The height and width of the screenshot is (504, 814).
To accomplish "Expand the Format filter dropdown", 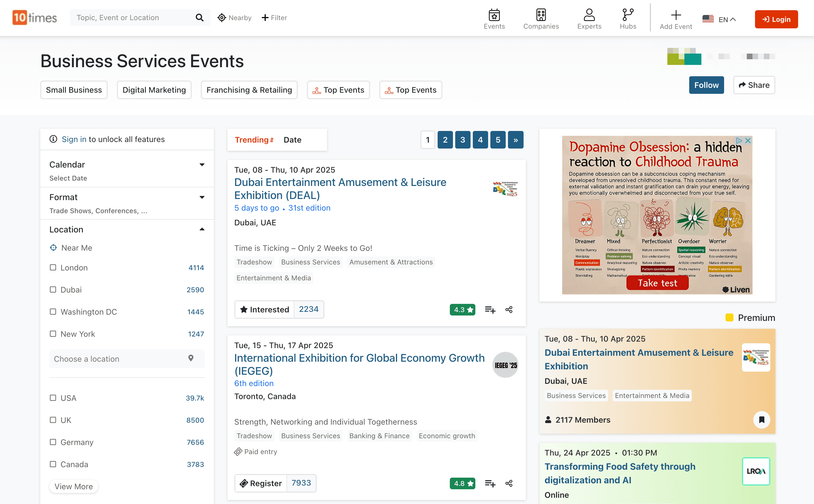I will 202,197.
